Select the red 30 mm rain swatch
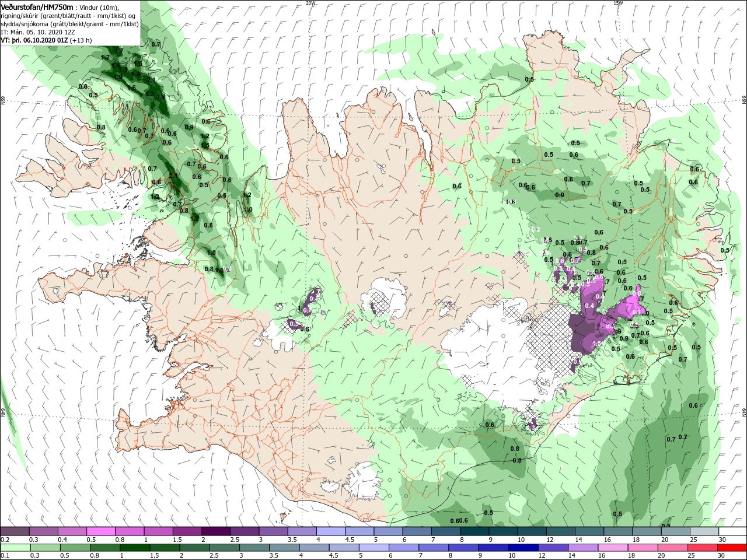The image size is (747, 560). coord(732,548)
